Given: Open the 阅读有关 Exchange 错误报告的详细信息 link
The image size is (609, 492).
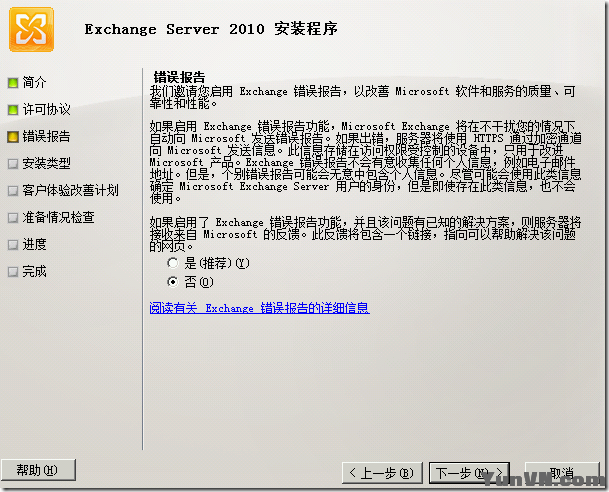Looking at the screenshot, I should coord(259,308).
